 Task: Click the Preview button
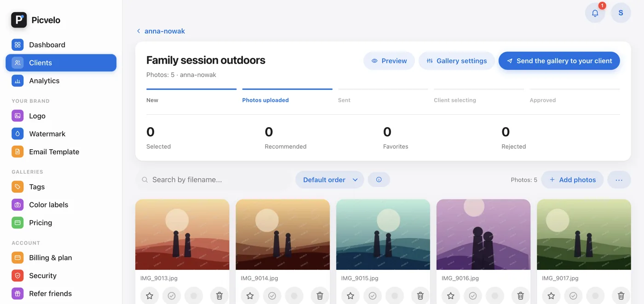click(x=389, y=61)
